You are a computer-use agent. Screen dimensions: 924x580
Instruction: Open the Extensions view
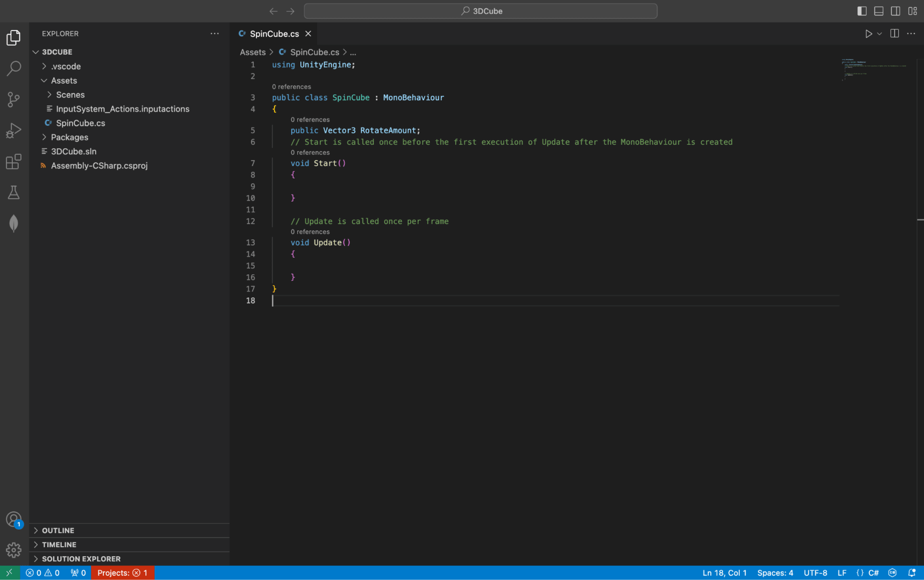[x=14, y=161]
